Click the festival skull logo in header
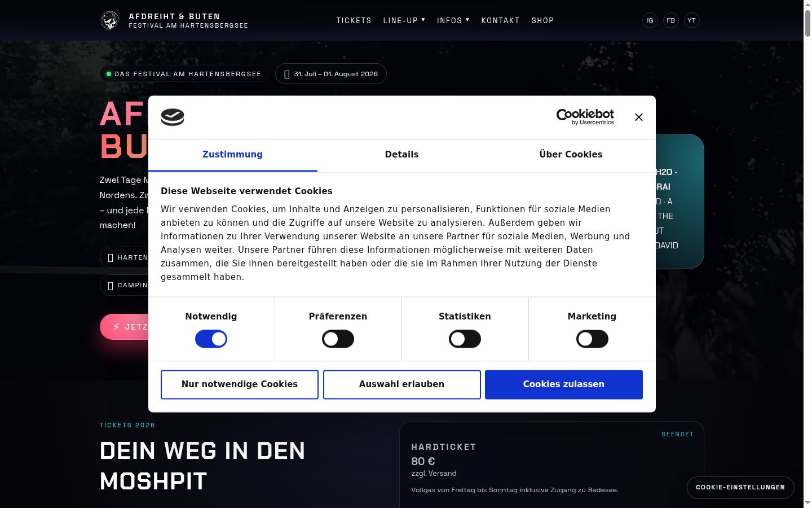The image size is (812, 508). click(x=110, y=20)
